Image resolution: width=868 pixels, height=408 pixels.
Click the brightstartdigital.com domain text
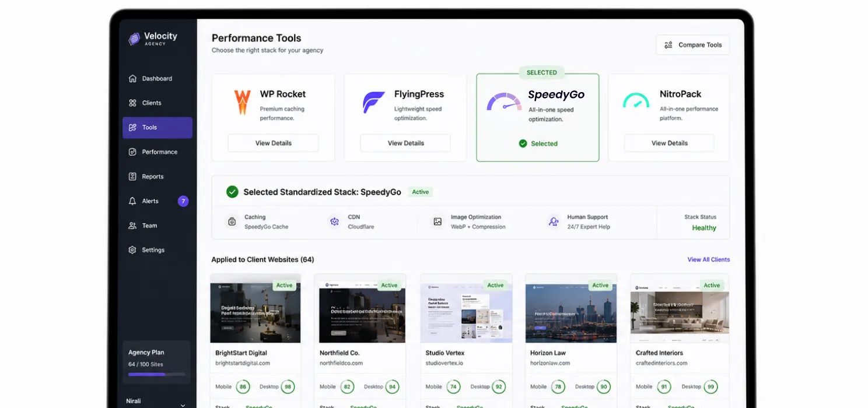point(243,363)
